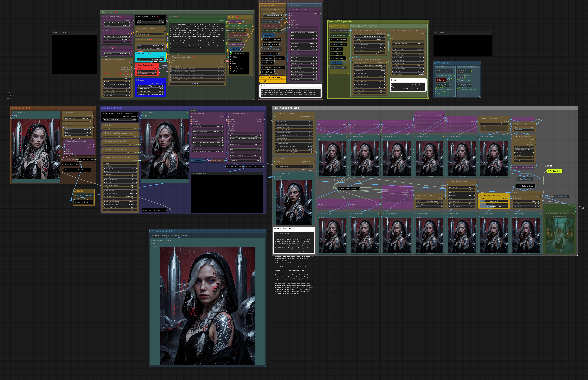This screenshot has width=588, height=380.
Task: Click the Mute / Bypass Relay node
Action: point(153,210)
